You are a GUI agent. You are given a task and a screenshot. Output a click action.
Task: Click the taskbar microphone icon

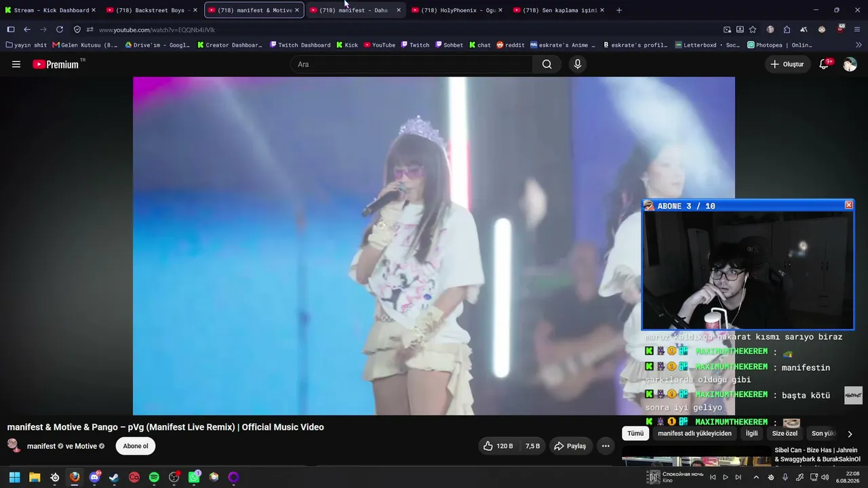pos(785,477)
